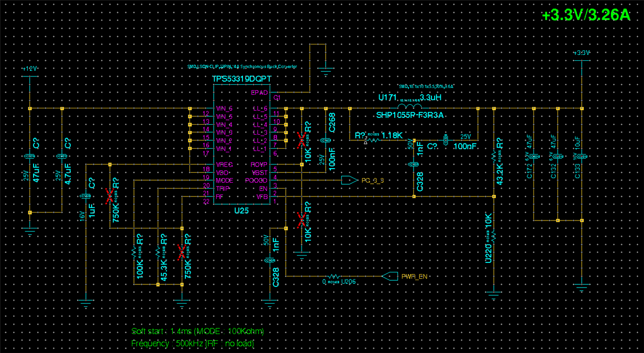This screenshot has height=353, width=644.
Task: Click the VIN_1 pin label
Action: pyautogui.click(x=224, y=149)
